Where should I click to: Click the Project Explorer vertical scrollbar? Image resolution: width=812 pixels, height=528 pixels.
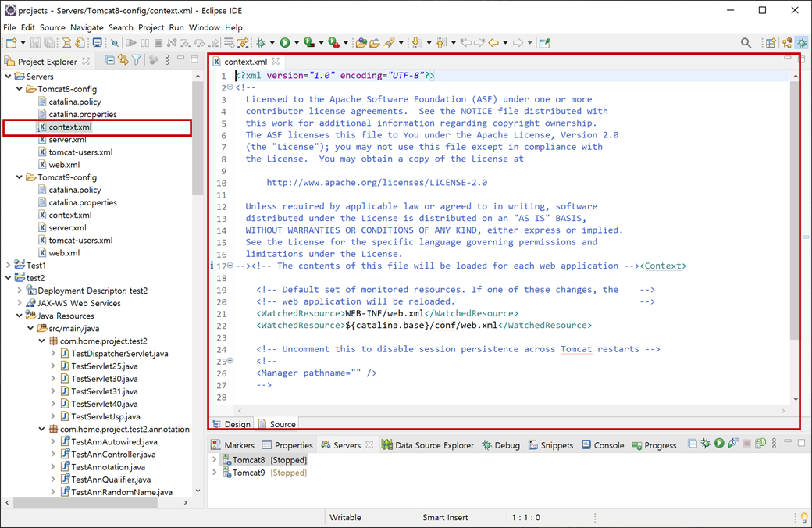pyautogui.click(x=198, y=138)
